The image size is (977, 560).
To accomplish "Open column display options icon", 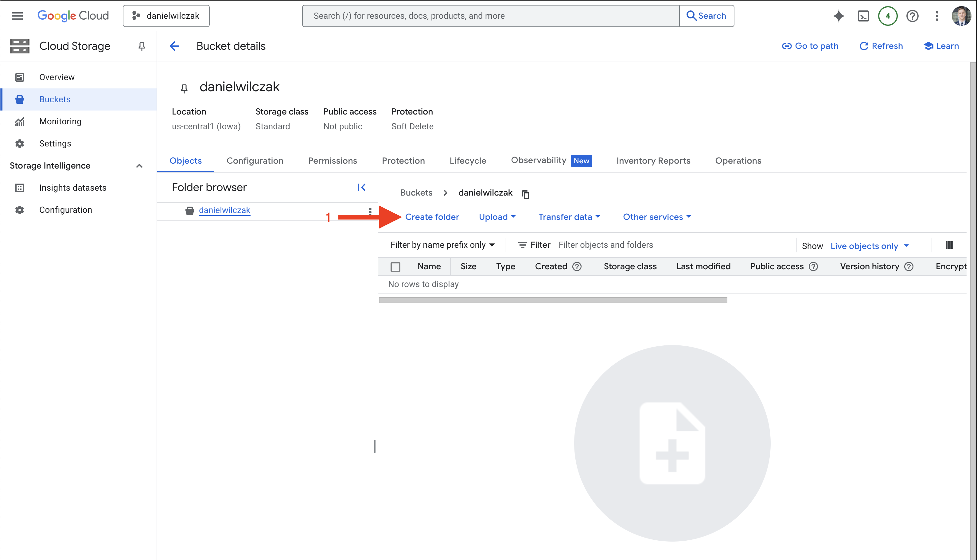I will [949, 245].
